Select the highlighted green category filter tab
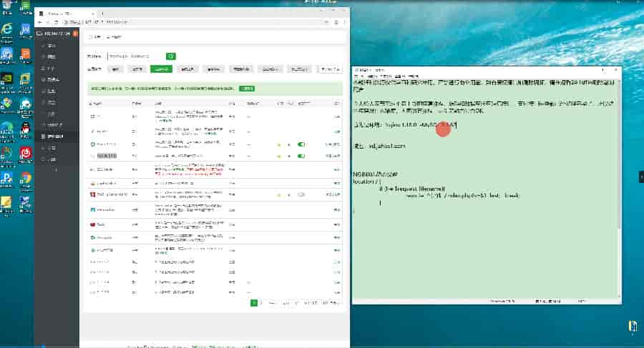Viewport: 644px width, 348px height. coord(161,69)
